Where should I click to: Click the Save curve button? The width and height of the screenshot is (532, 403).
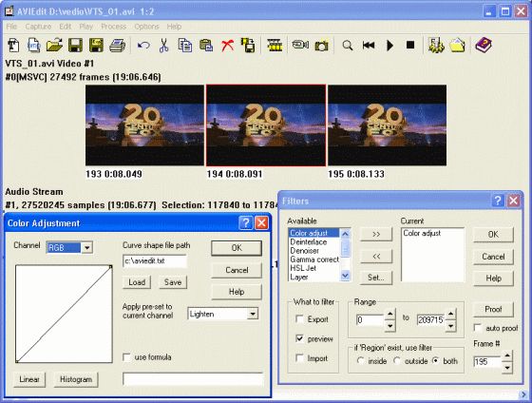(173, 282)
